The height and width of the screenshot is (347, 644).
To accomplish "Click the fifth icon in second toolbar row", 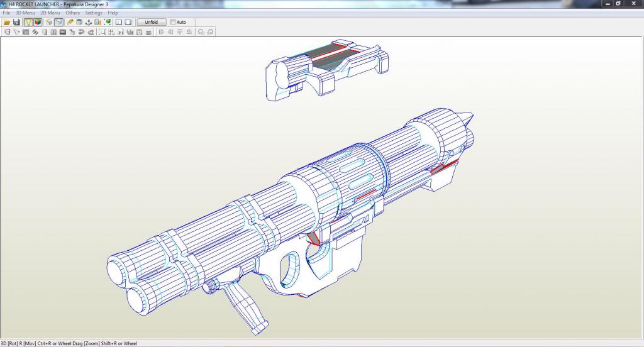I will pos(45,32).
